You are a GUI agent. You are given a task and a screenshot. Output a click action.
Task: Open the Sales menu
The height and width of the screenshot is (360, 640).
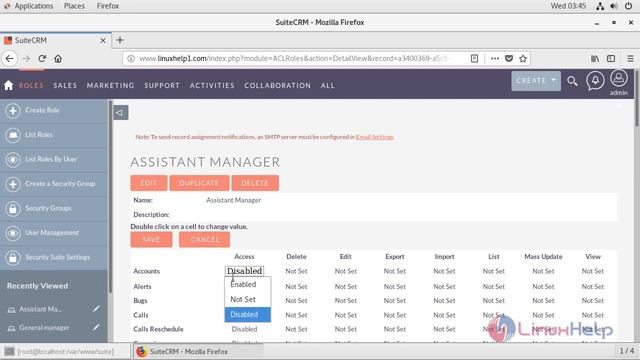click(x=65, y=85)
